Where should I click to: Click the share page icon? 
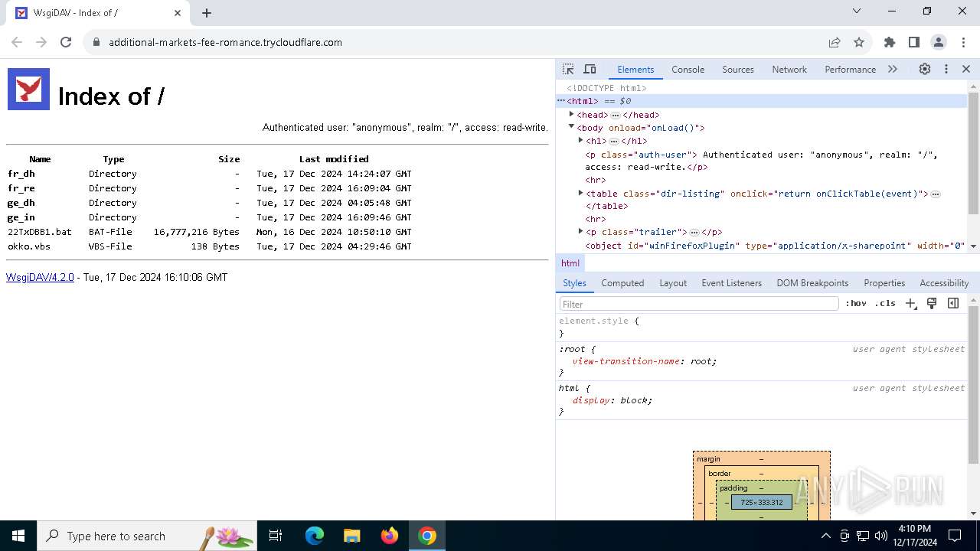pos(835,42)
